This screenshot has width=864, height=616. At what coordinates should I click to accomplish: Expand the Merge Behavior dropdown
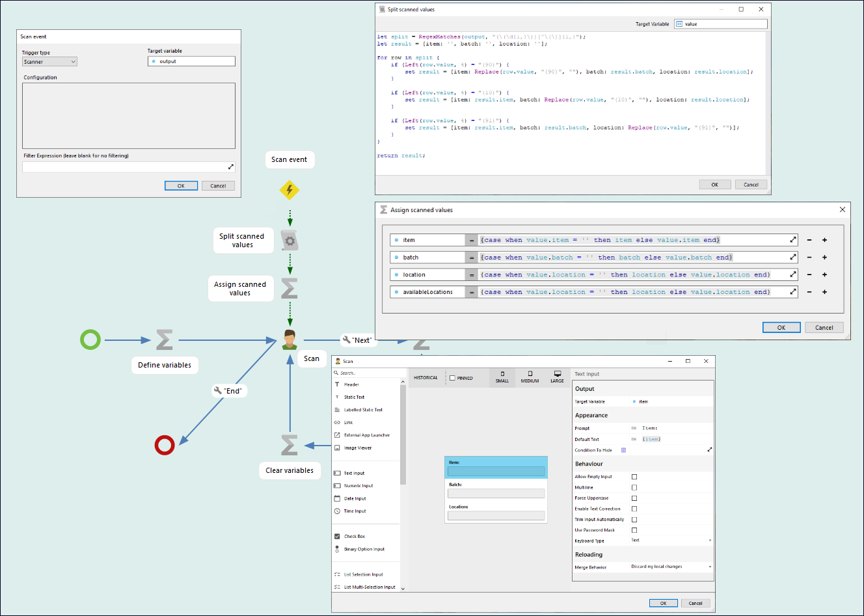[x=671, y=567]
